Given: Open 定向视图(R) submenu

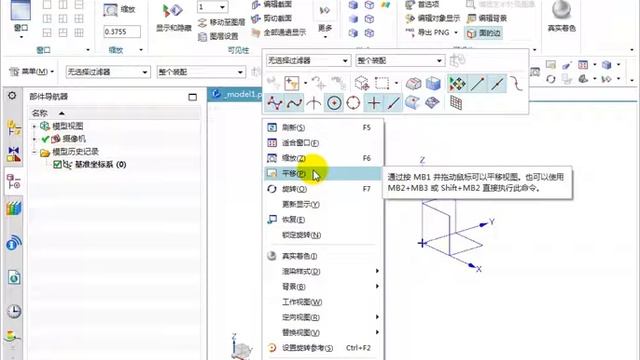Looking at the screenshot, I should (x=322, y=317).
